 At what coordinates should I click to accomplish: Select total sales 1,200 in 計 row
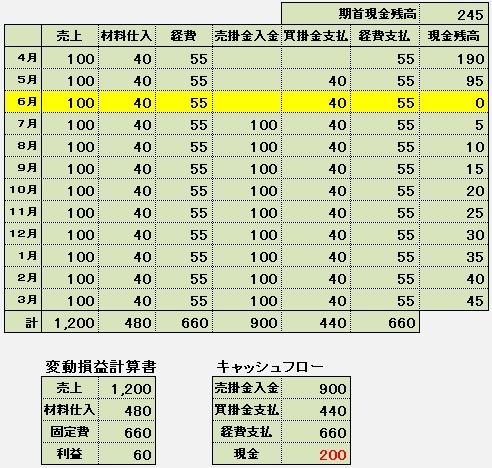tap(70, 322)
